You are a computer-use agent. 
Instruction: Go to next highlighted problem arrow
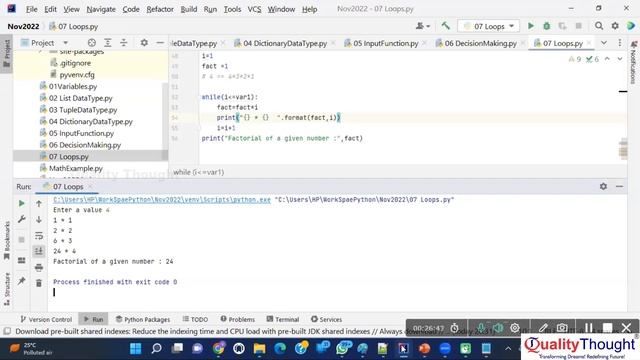[x=620, y=59]
